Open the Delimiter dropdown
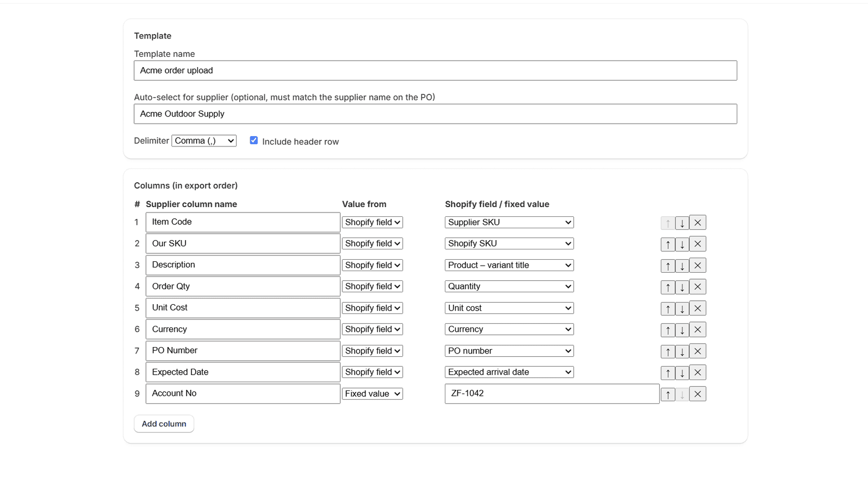Screen dimensions: 868x488 point(204,141)
